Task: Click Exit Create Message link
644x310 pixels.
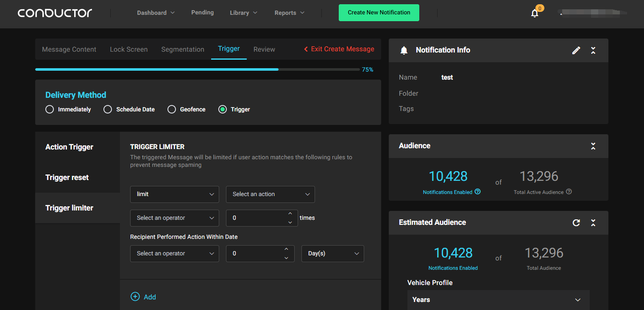Action: click(x=339, y=49)
